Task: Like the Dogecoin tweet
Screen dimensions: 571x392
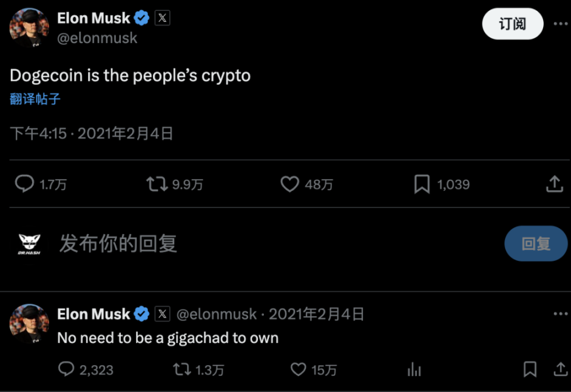Action: pyautogui.click(x=290, y=184)
